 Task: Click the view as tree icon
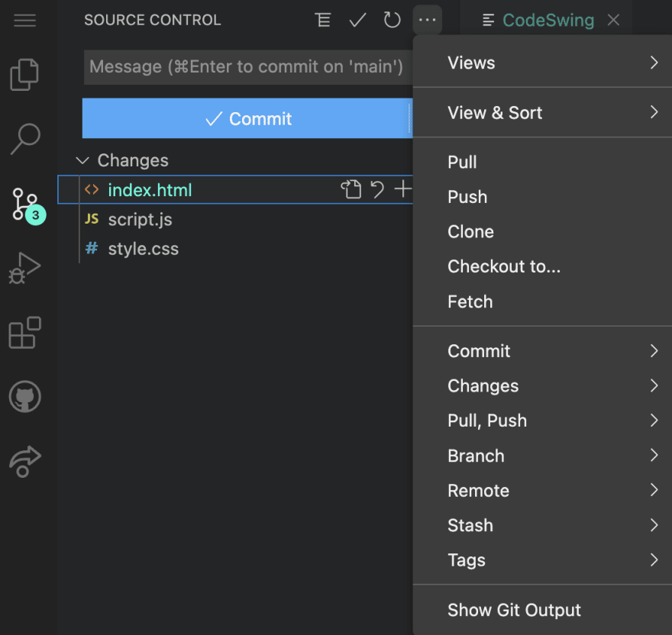[x=323, y=20]
